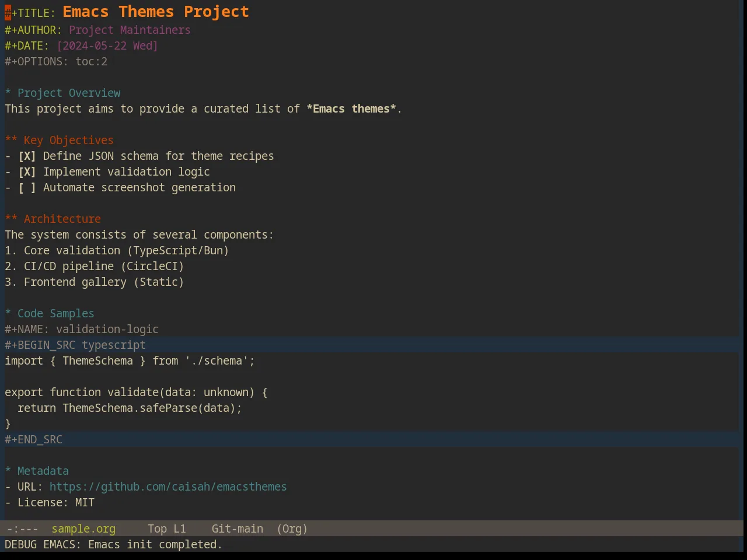
Task: Click the Architecture heading text
Action: [x=62, y=219]
